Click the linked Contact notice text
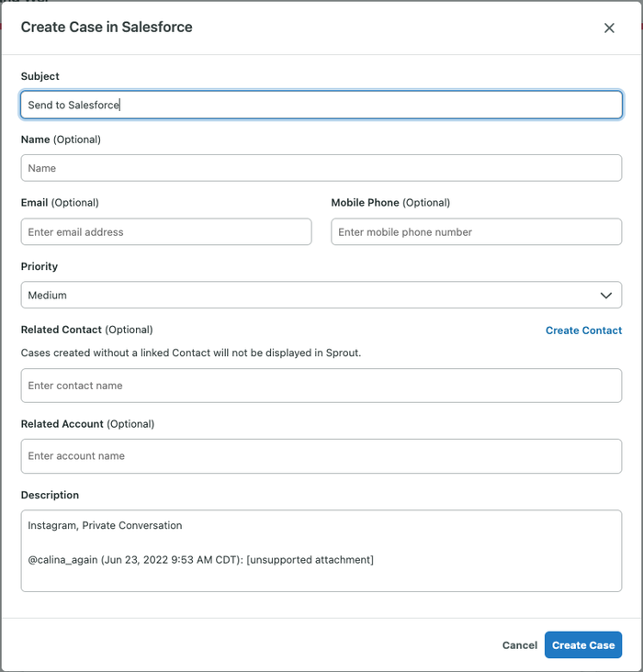This screenshot has height=672, width=643. 191,353
